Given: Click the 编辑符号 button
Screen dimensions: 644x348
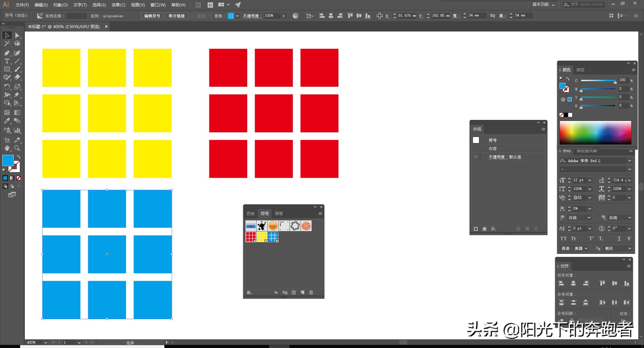Looking at the screenshot, I should point(152,16).
